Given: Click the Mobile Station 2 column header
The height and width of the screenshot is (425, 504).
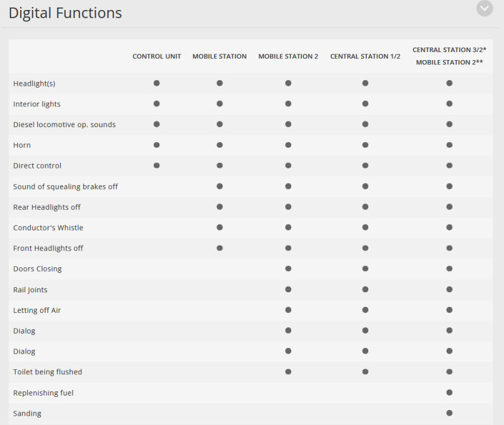Looking at the screenshot, I should (x=288, y=56).
